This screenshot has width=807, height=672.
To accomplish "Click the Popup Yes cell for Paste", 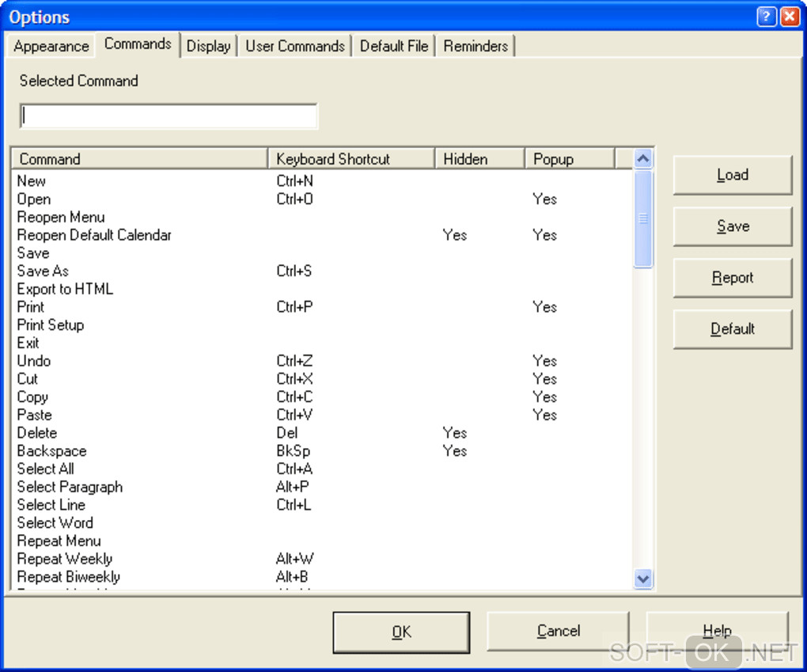I will (545, 416).
